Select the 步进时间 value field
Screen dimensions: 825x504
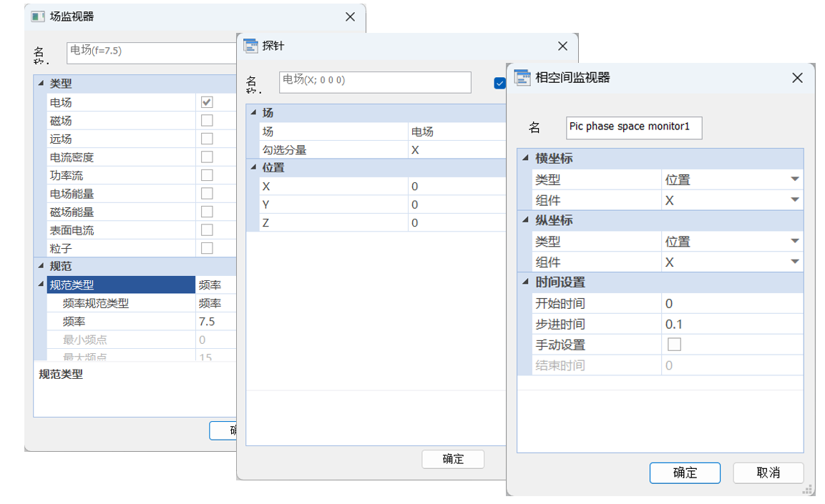pos(730,324)
